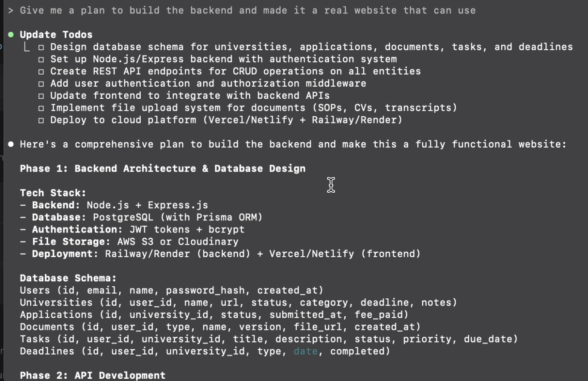Check the Design database schema todo box

[41, 47]
